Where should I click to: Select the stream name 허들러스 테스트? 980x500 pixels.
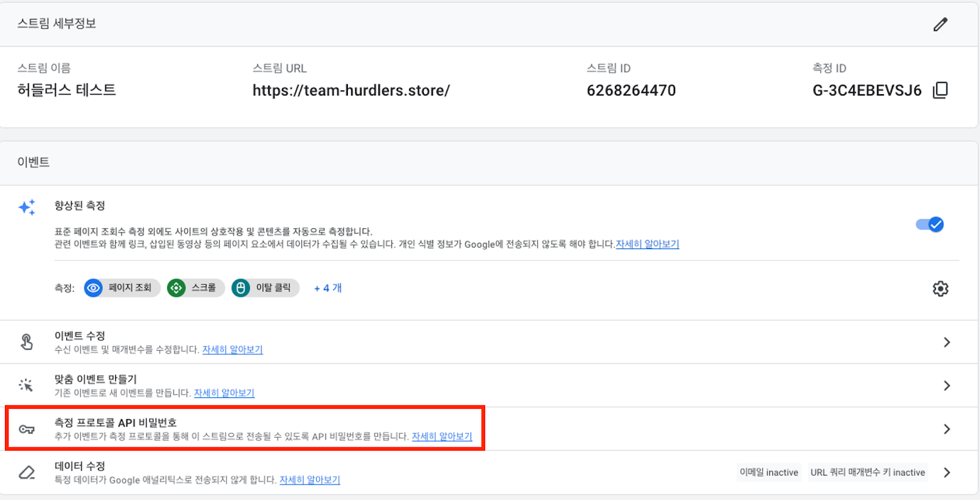[x=67, y=90]
